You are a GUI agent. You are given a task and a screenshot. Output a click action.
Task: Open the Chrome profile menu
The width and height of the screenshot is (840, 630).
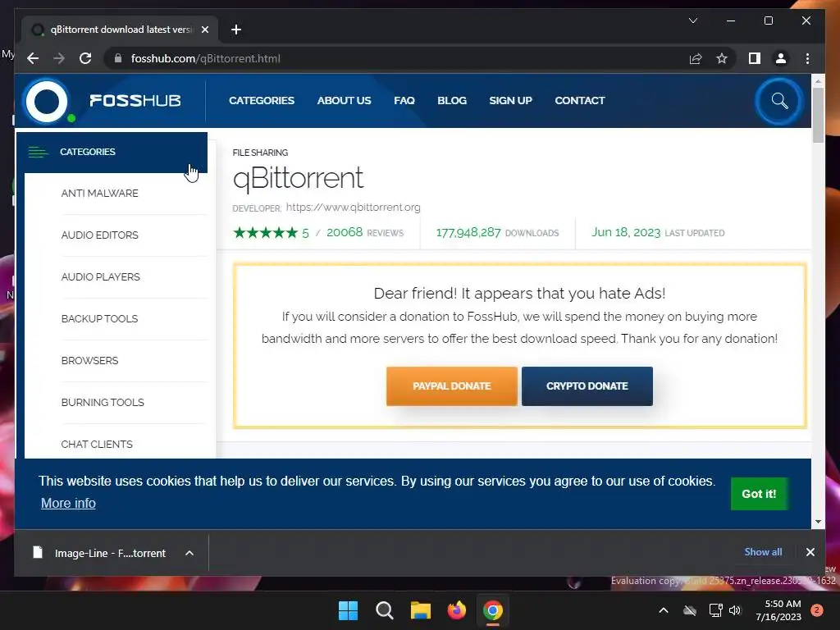pyautogui.click(x=781, y=58)
